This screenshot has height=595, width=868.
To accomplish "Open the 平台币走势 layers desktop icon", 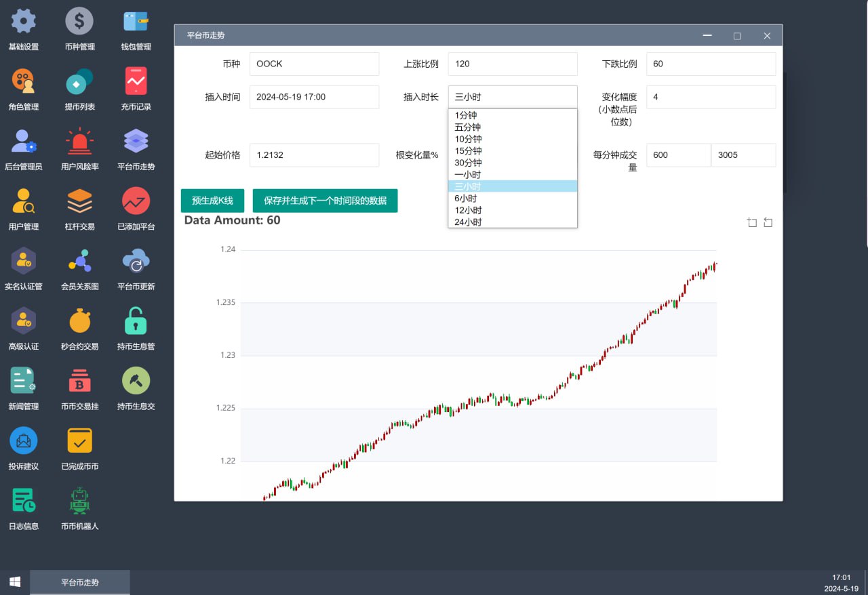I will click(x=136, y=141).
